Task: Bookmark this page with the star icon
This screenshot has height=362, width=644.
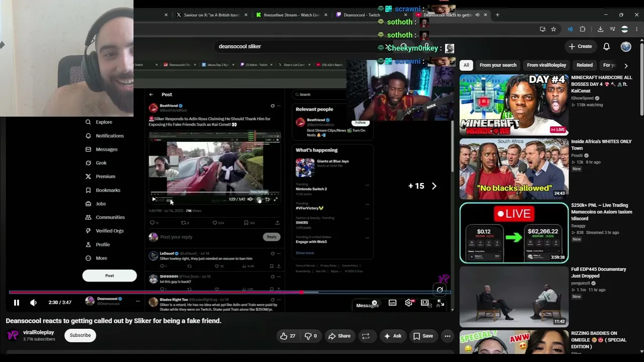Action: click(553, 29)
